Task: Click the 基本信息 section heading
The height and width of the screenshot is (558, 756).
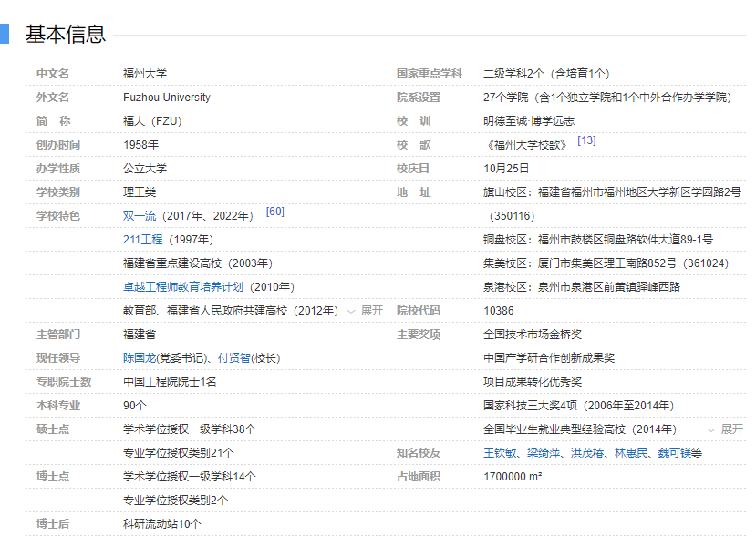Action: (65, 35)
